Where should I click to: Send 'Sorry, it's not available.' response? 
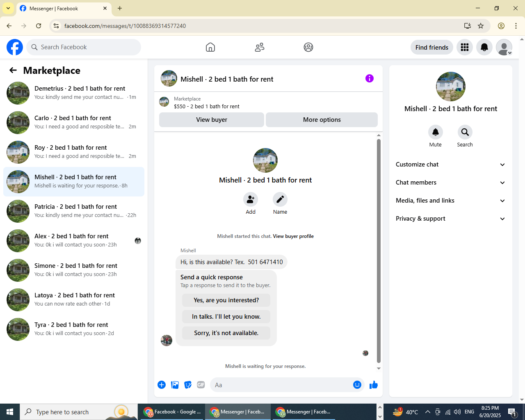pos(226,333)
